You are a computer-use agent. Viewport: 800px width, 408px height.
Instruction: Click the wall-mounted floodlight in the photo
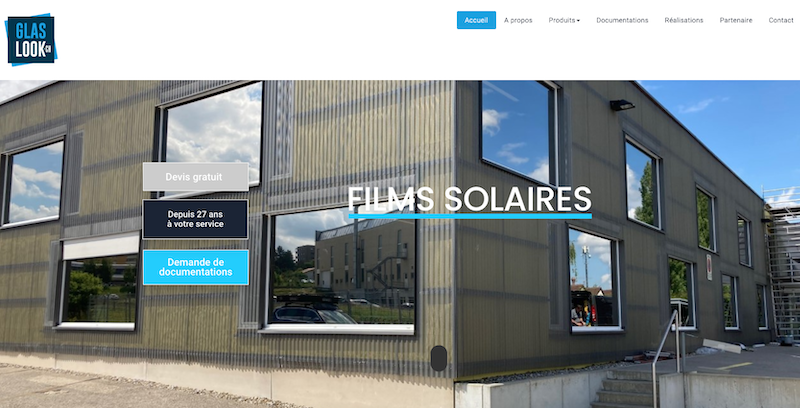click(x=622, y=105)
